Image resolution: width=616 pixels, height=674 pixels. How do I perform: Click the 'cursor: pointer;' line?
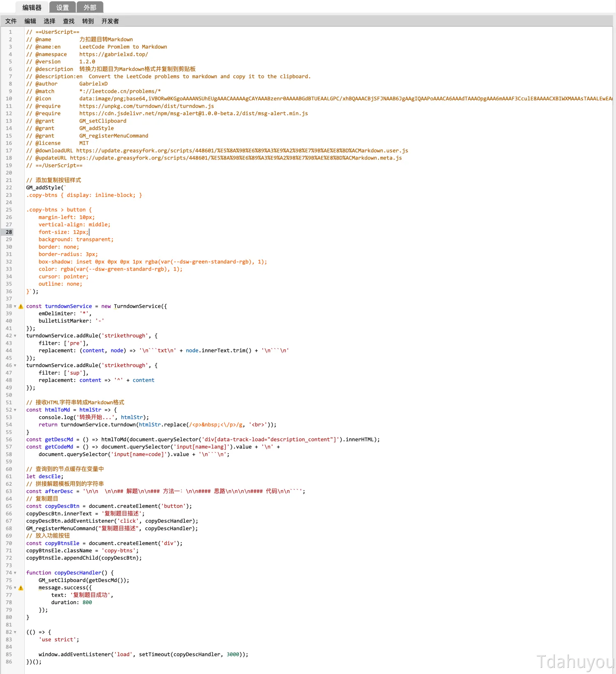pos(64,277)
